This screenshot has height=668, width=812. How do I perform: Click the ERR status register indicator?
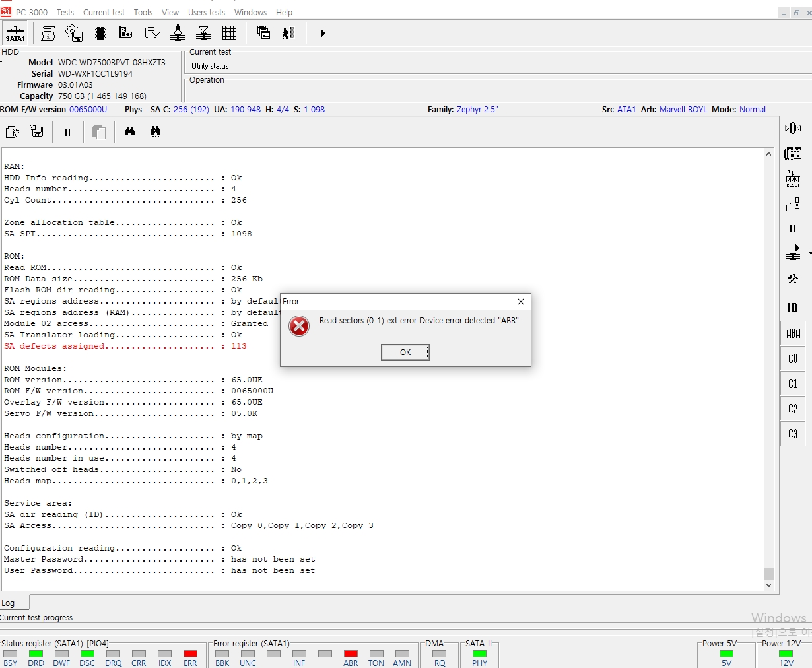click(x=190, y=654)
